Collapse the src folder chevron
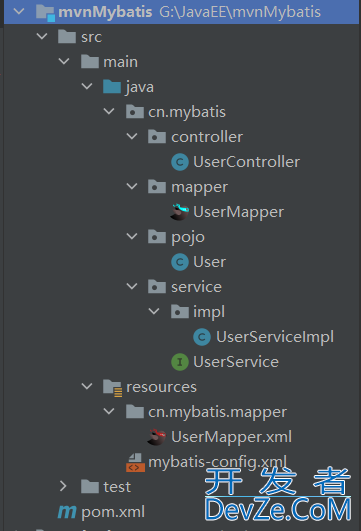The image size is (361, 531). [x=42, y=36]
